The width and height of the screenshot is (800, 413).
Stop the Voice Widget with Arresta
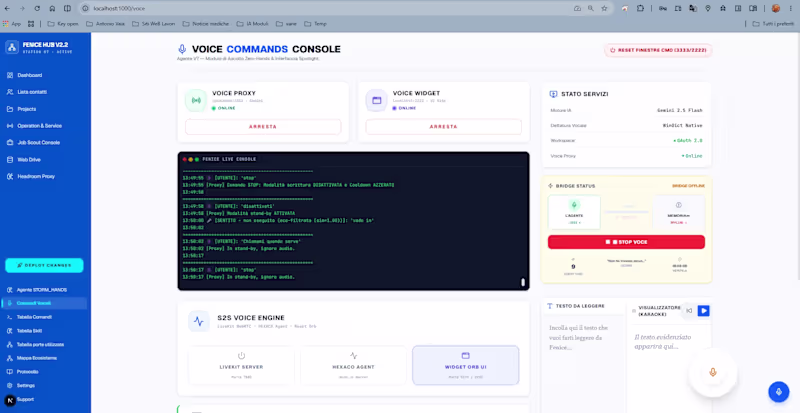click(444, 127)
